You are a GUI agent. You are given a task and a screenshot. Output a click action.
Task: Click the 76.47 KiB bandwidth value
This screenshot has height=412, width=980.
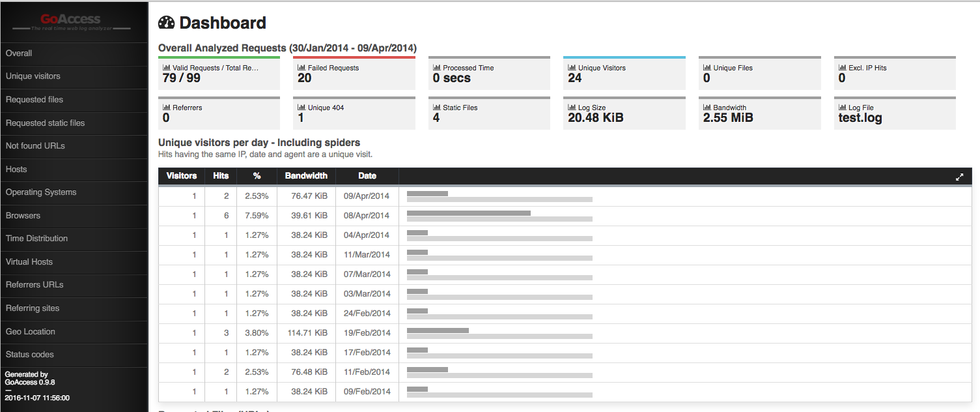coord(309,196)
